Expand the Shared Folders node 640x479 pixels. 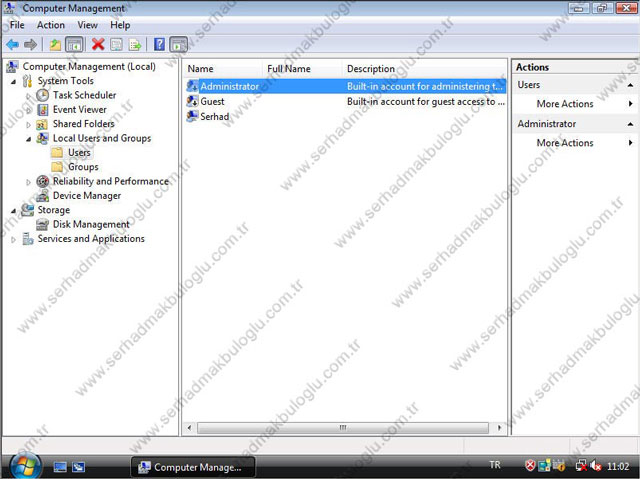(x=28, y=125)
